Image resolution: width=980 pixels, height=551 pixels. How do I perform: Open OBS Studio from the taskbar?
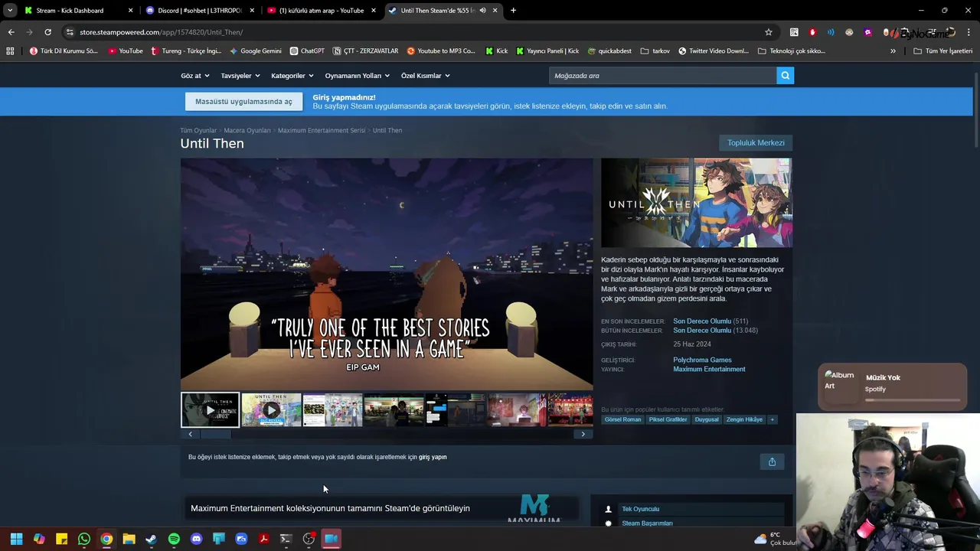tap(309, 539)
